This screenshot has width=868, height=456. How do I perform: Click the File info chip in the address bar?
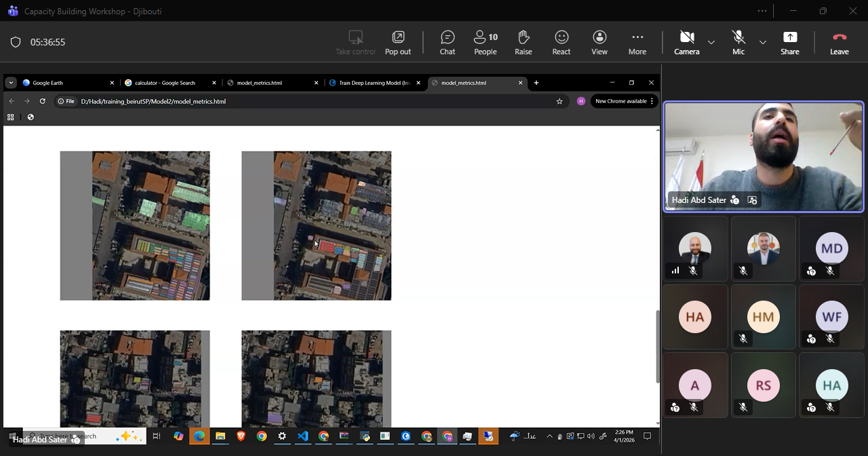(66, 101)
